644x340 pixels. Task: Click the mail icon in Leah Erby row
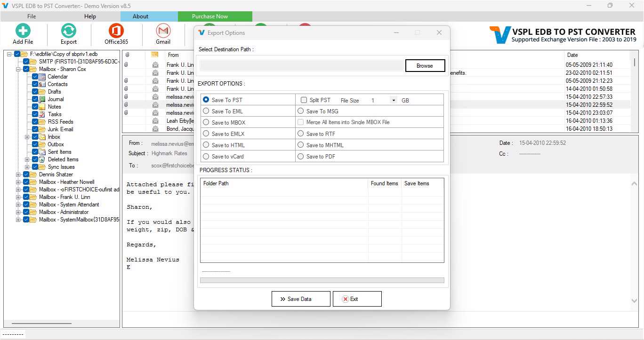[x=155, y=121]
